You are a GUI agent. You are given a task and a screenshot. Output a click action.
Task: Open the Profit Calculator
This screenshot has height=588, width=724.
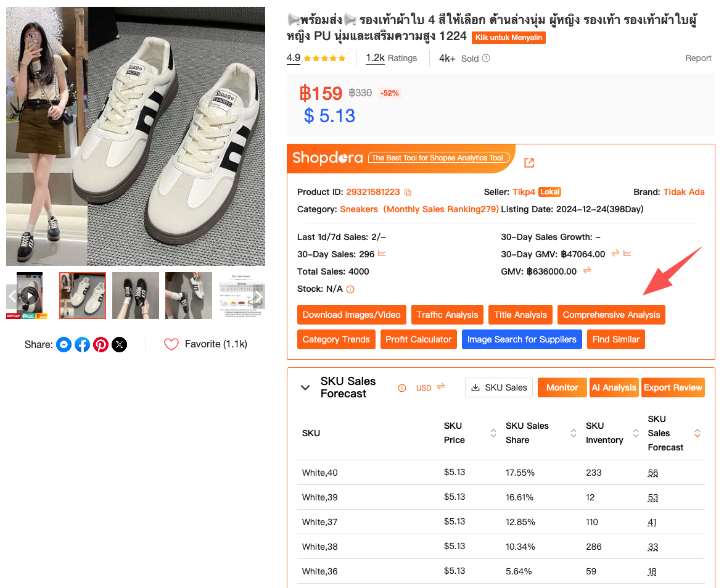point(418,339)
